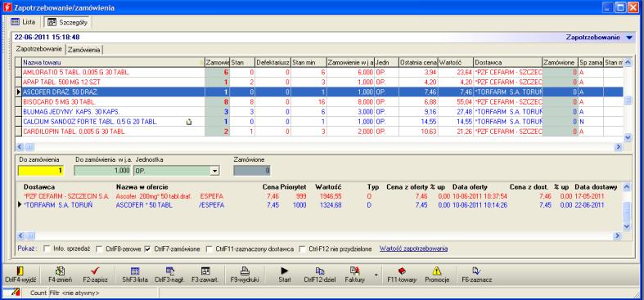Open the Wartość zapotrzebowania link
This screenshot has width=644, height=300.
pyautogui.click(x=413, y=249)
